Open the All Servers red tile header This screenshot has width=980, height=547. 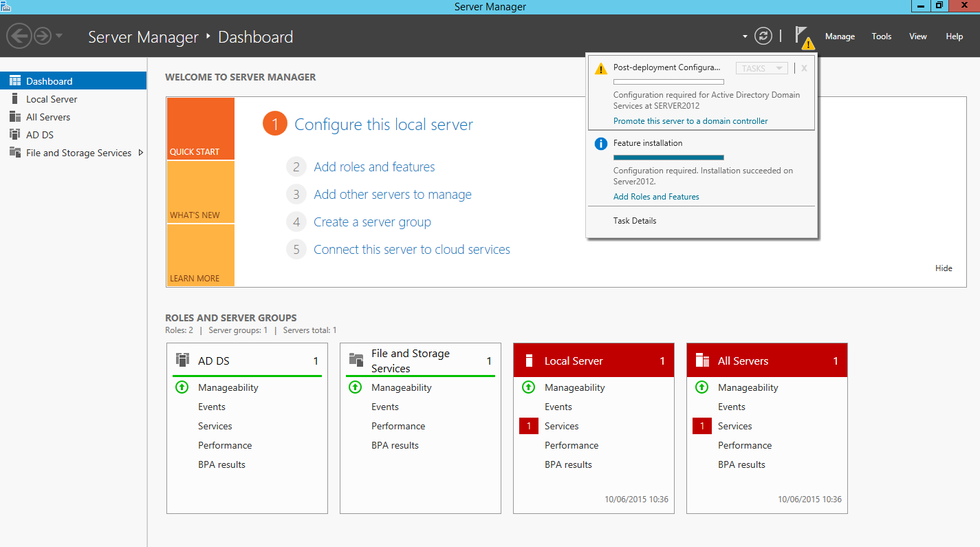pyautogui.click(x=767, y=361)
